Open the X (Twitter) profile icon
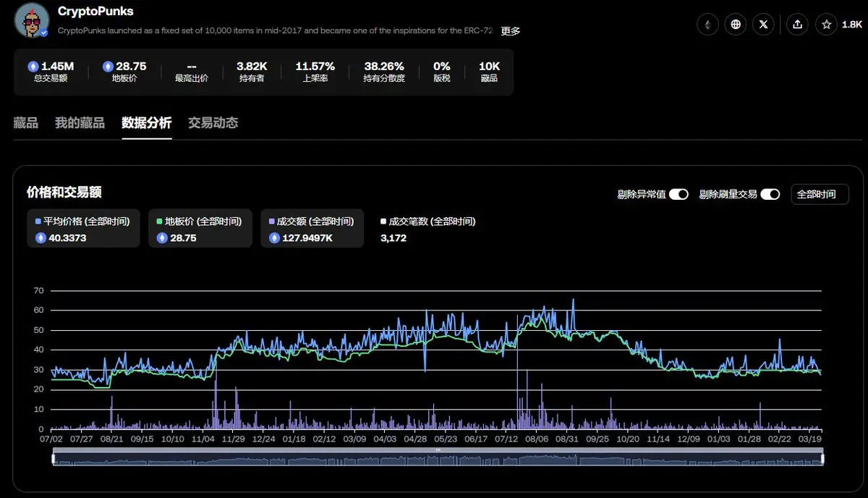868x498 pixels. tap(763, 25)
